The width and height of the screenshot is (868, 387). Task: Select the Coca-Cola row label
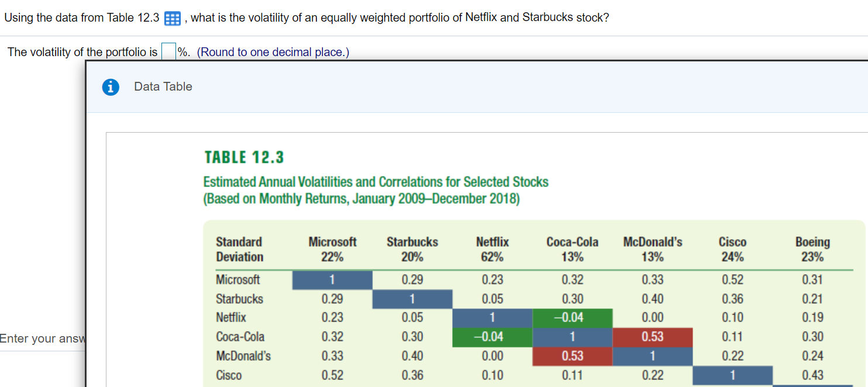[239, 337]
